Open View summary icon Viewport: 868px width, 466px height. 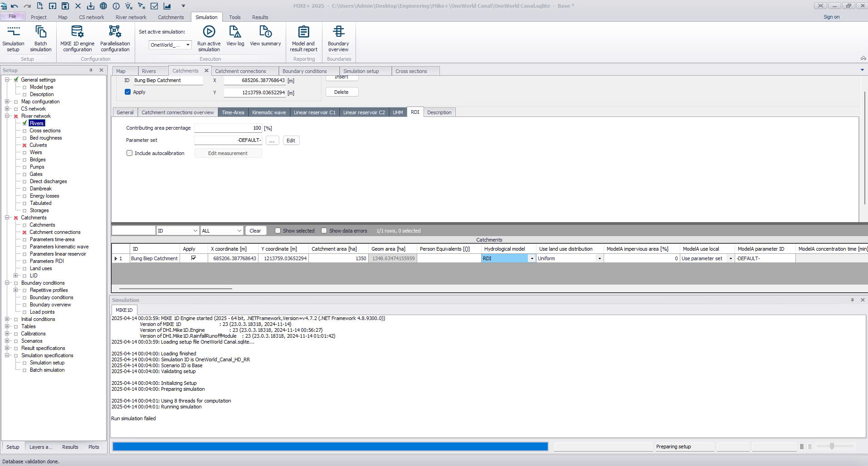[265, 36]
